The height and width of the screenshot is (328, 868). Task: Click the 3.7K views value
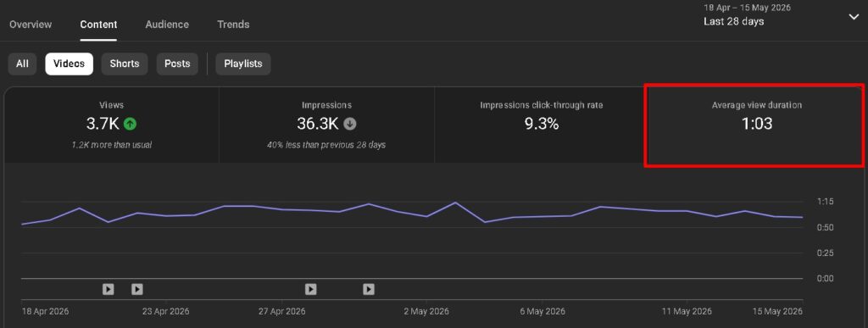[103, 124]
